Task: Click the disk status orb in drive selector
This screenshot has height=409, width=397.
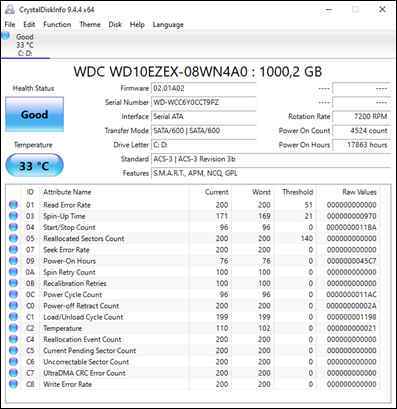Action: (6, 36)
